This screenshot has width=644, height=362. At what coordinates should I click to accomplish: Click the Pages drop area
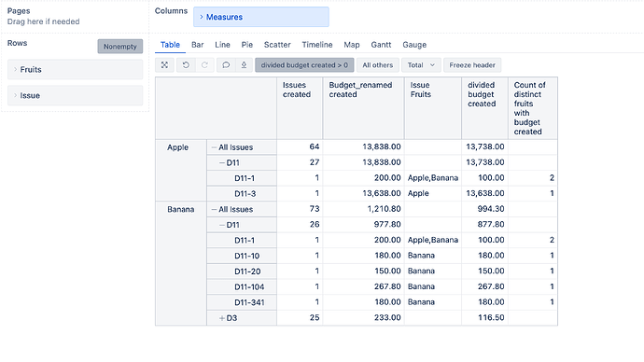coord(75,17)
